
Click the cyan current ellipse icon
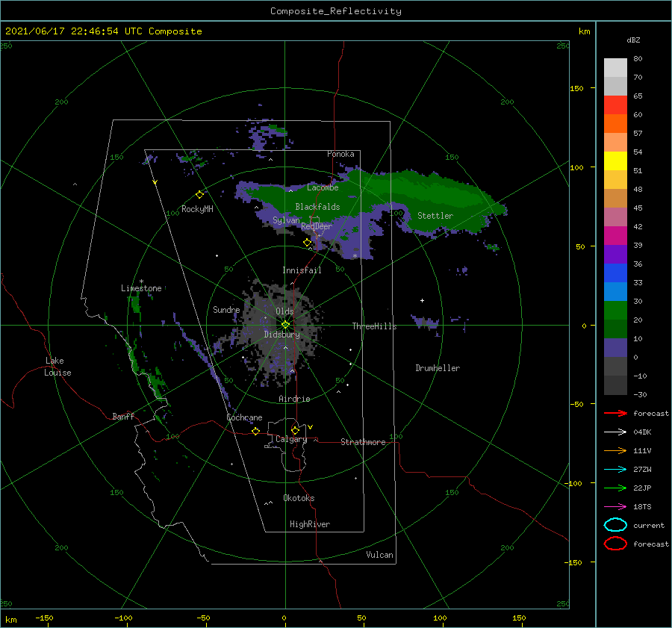(x=615, y=525)
